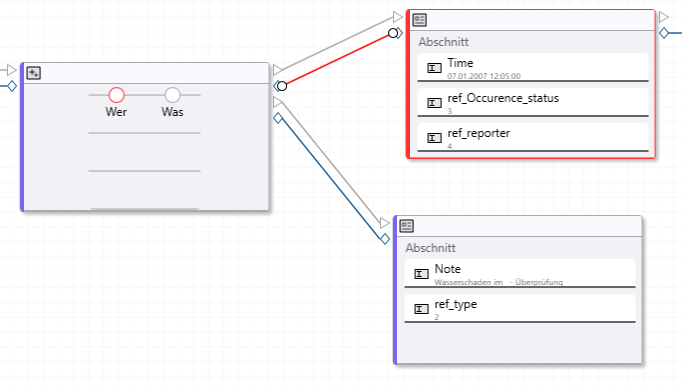Click the gray triangle output port of left block
Viewport: 682px width, 388px height.
[x=277, y=70]
